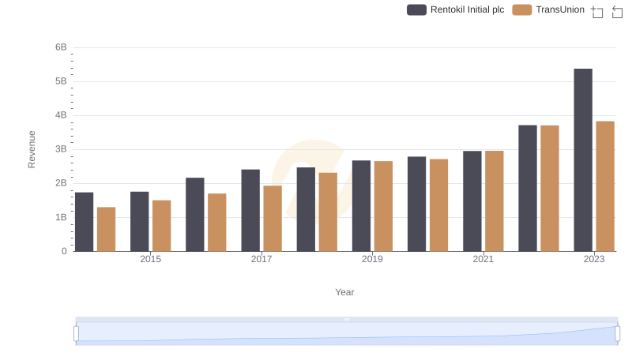
Task: Select the 2021 TransUnion bar
Action: 495,201
